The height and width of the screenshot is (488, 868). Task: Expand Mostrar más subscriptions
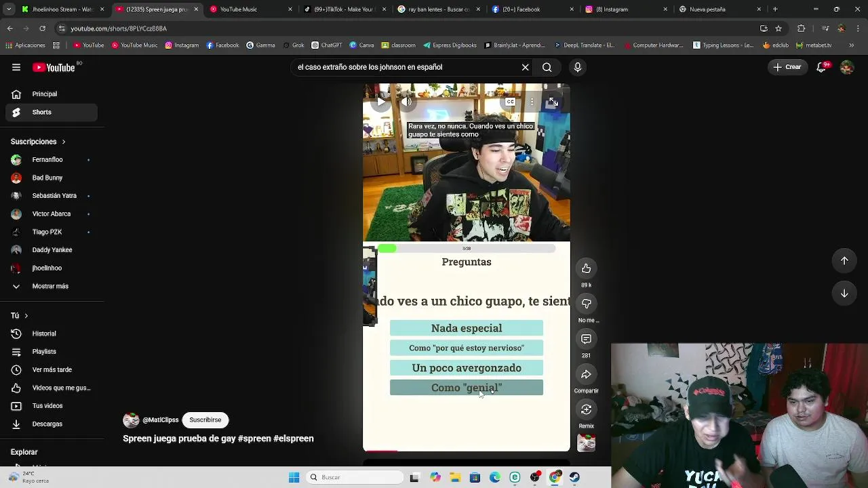[52, 286]
